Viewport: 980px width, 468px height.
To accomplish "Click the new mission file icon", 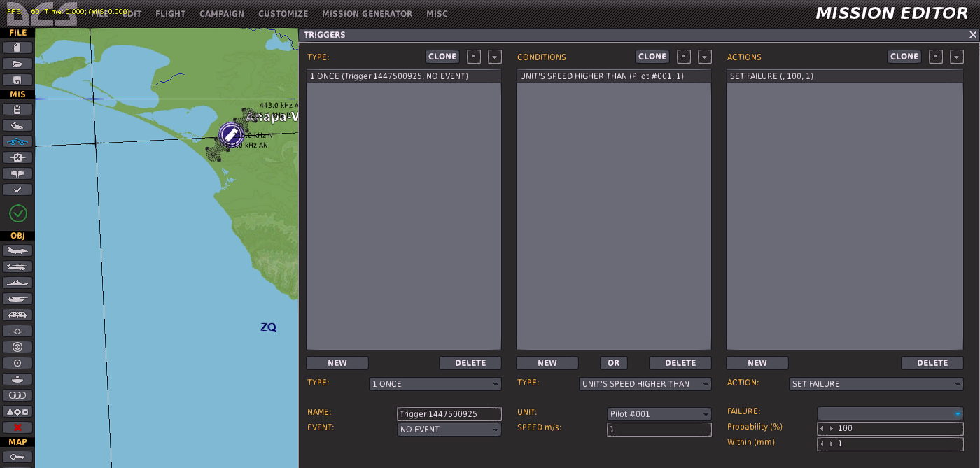I will pos(17,48).
